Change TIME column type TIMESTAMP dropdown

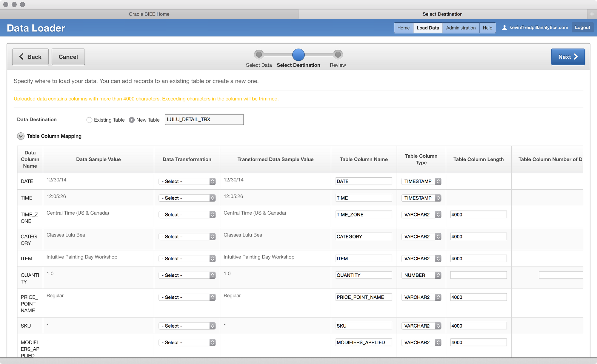click(421, 198)
